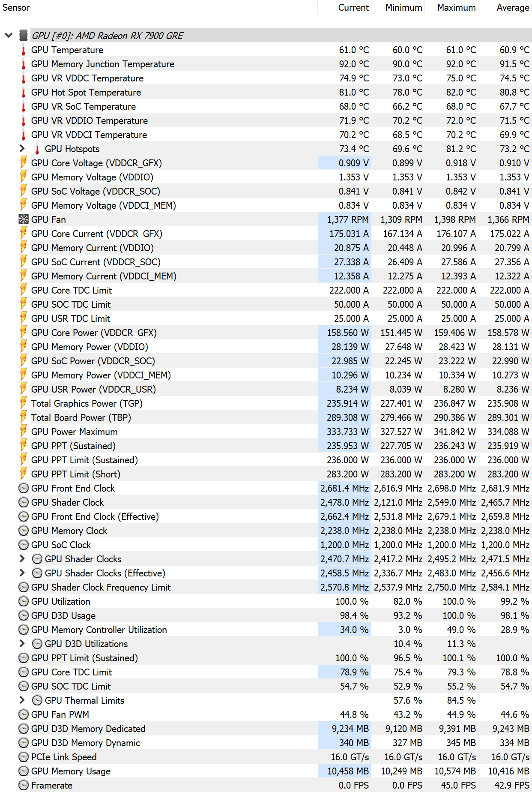Click average Framerate value 42.9 FPS
The width and height of the screenshot is (532, 801).
(x=512, y=785)
